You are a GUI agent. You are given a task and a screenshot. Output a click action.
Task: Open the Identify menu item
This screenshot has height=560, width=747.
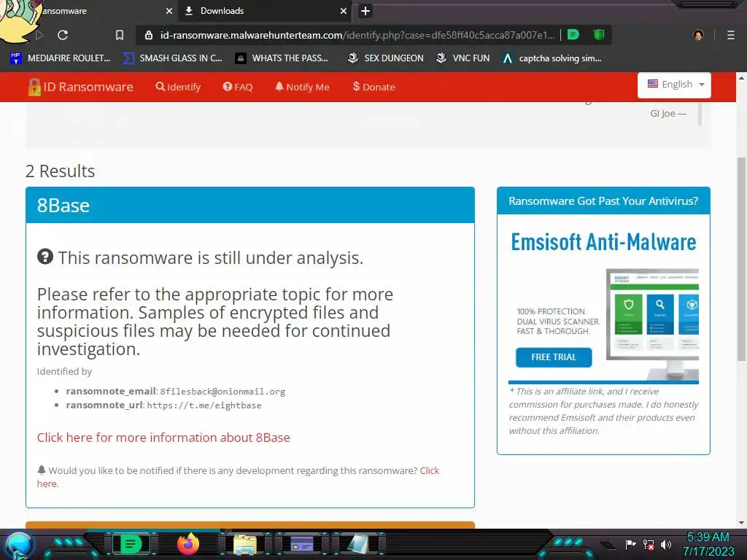click(x=178, y=87)
